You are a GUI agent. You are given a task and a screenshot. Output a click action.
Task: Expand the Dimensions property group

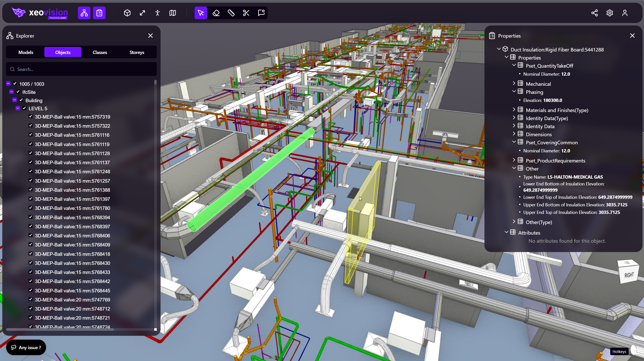coord(514,134)
